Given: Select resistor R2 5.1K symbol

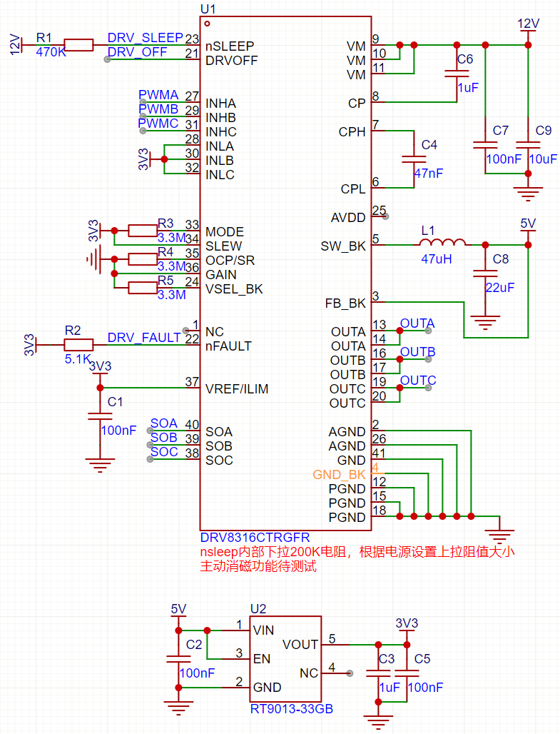Looking at the screenshot, I should pos(78,345).
